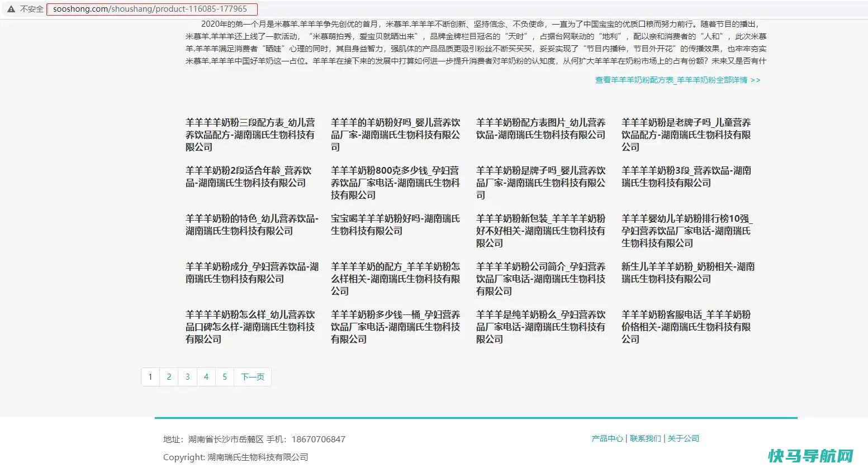Click the paragraph beginning 2020年的第一个月

click(476, 42)
